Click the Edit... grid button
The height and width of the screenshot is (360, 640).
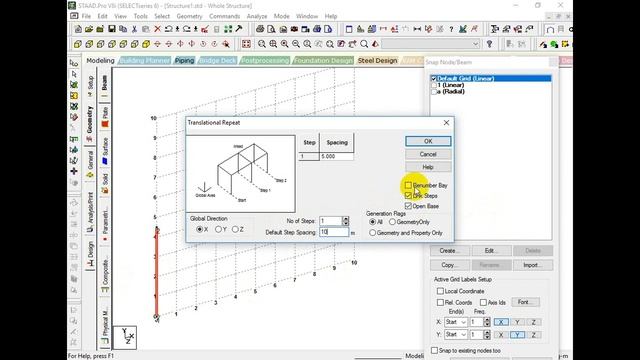[491, 251]
